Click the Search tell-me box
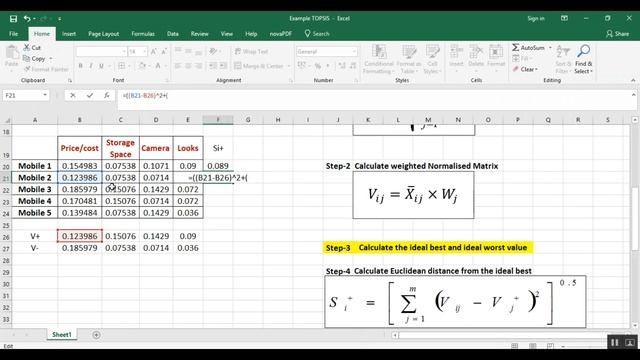640x360 pixels. tap(317, 34)
